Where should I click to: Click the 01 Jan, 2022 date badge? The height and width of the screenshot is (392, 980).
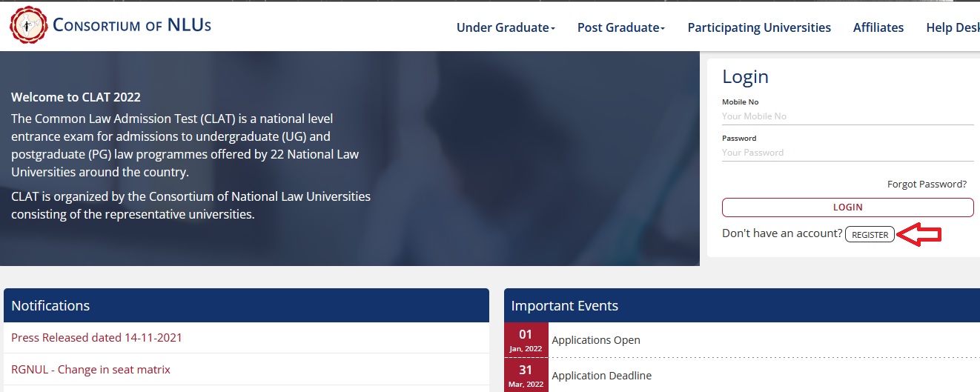pos(526,340)
